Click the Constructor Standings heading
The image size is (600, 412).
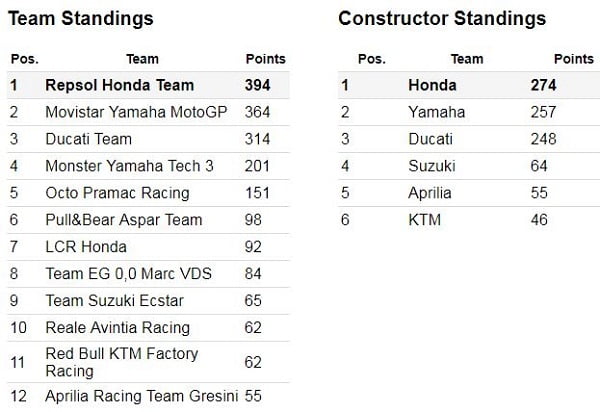(x=442, y=19)
